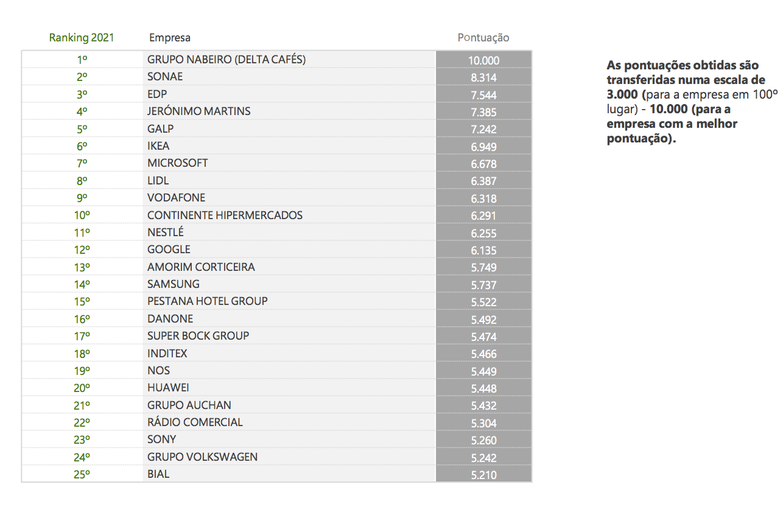Click the Pontuação column header

click(483, 38)
